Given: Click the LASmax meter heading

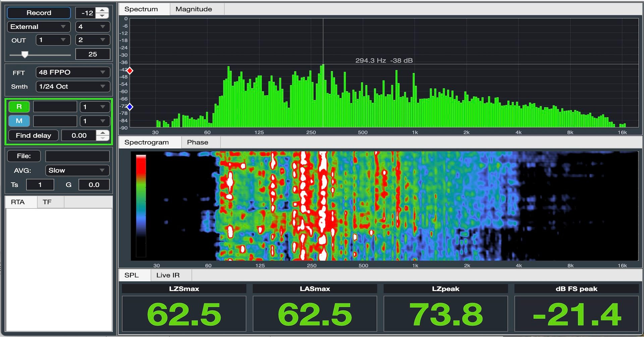Looking at the screenshot, I should point(315,289).
